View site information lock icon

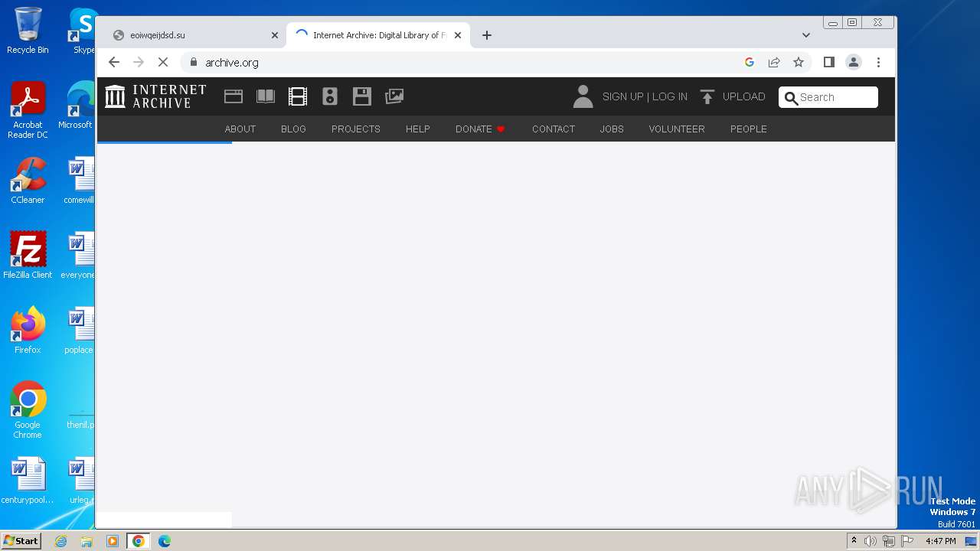coord(194,63)
